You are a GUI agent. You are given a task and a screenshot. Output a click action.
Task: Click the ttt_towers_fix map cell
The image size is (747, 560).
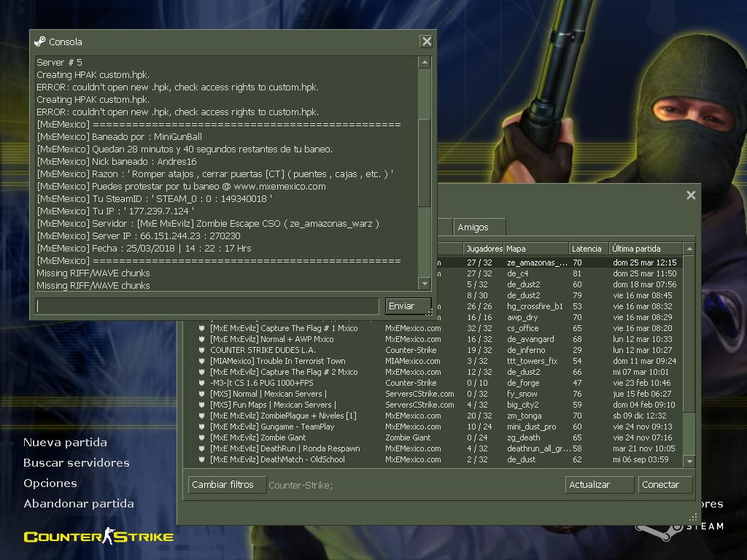coord(532,361)
